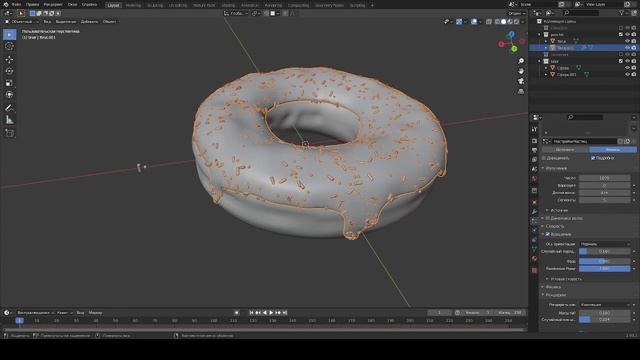
Task: Open the Render properties tab icon
Action: coord(534,141)
